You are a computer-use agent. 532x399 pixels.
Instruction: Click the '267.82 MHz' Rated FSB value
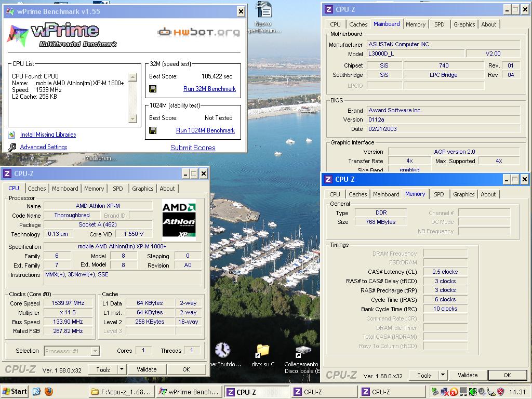[x=68, y=331]
